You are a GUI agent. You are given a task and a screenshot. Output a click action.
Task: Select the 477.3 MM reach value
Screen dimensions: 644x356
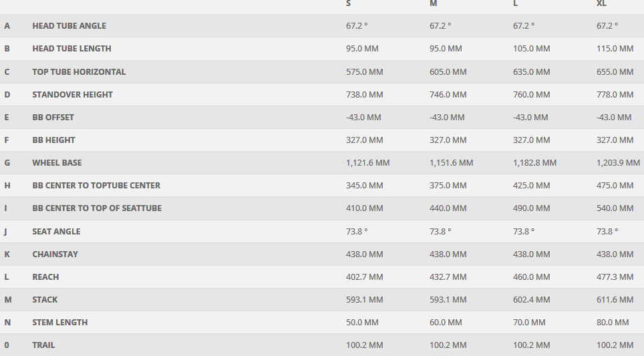click(615, 277)
